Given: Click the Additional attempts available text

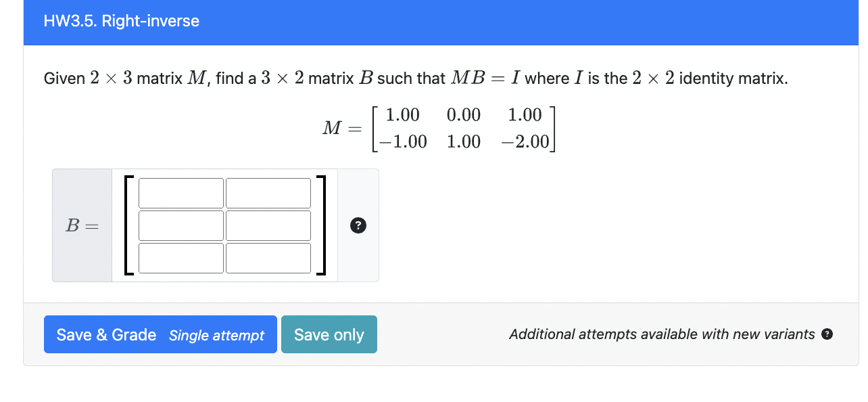Looking at the screenshot, I should (x=661, y=334).
